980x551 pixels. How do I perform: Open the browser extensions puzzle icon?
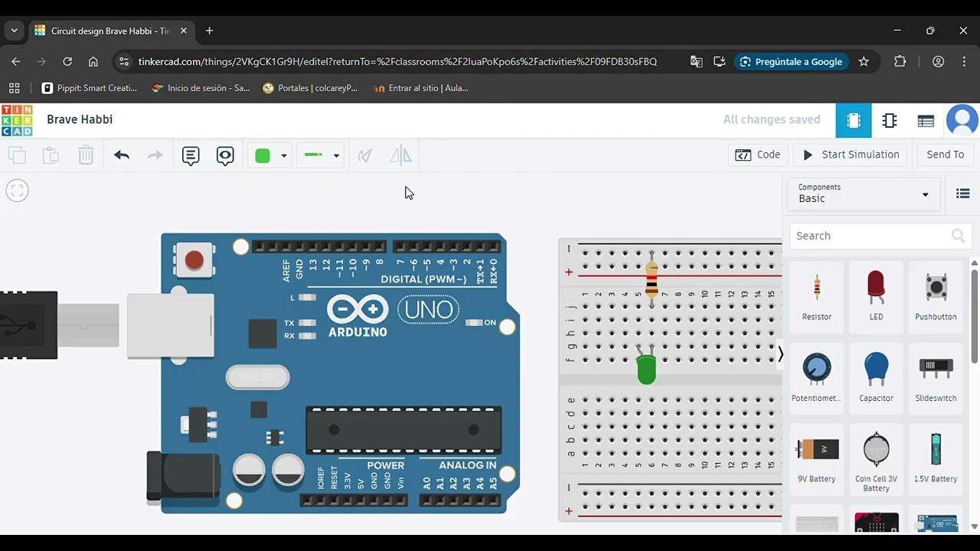900,62
